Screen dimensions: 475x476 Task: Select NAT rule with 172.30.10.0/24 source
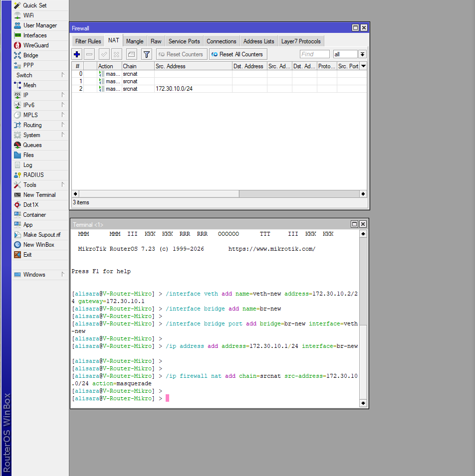(x=219, y=89)
